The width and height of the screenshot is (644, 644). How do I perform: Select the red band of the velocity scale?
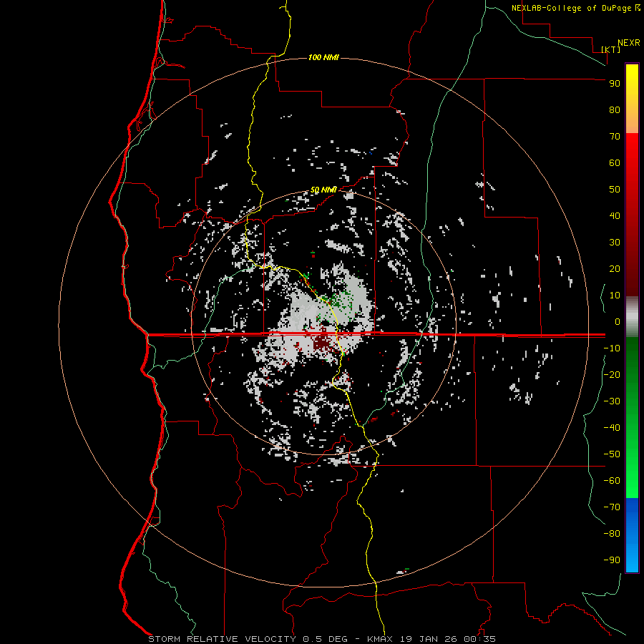pyautogui.click(x=632, y=215)
